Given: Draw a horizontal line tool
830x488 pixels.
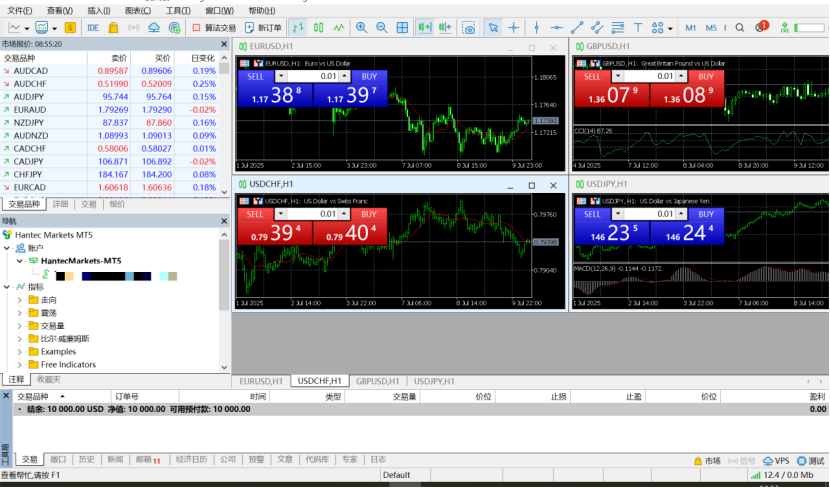Looking at the screenshot, I should [556, 28].
